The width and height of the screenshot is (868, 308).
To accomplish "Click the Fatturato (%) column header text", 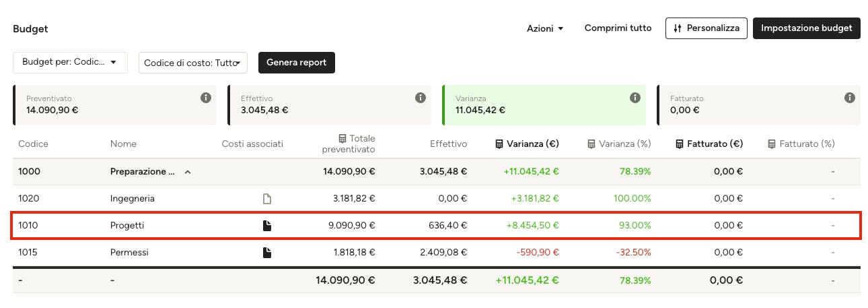I will [x=806, y=144].
